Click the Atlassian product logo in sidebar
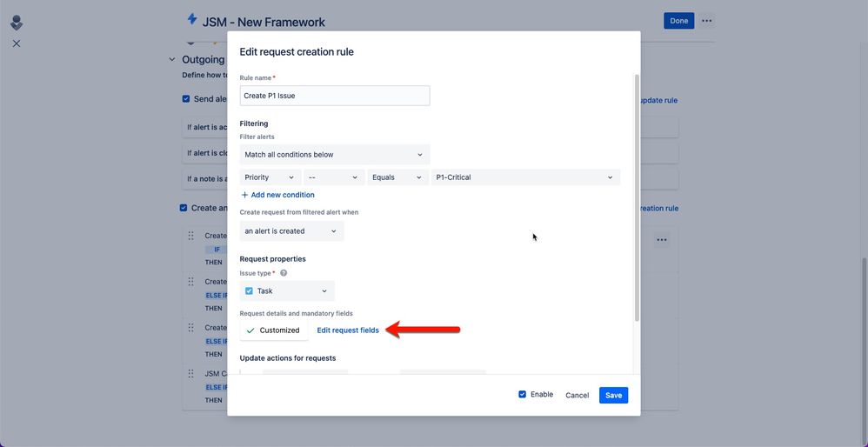Image resolution: width=868 pixels, height=447 pixels. (17, 23)
